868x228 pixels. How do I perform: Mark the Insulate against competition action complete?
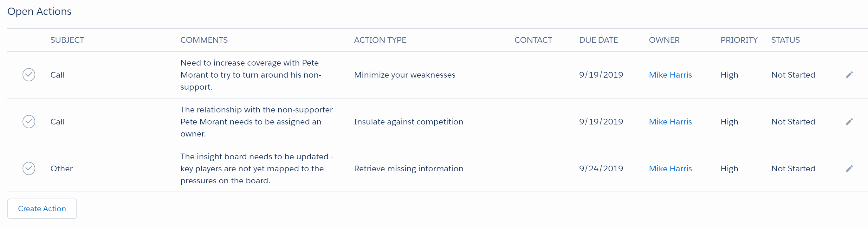click(29, 122)
